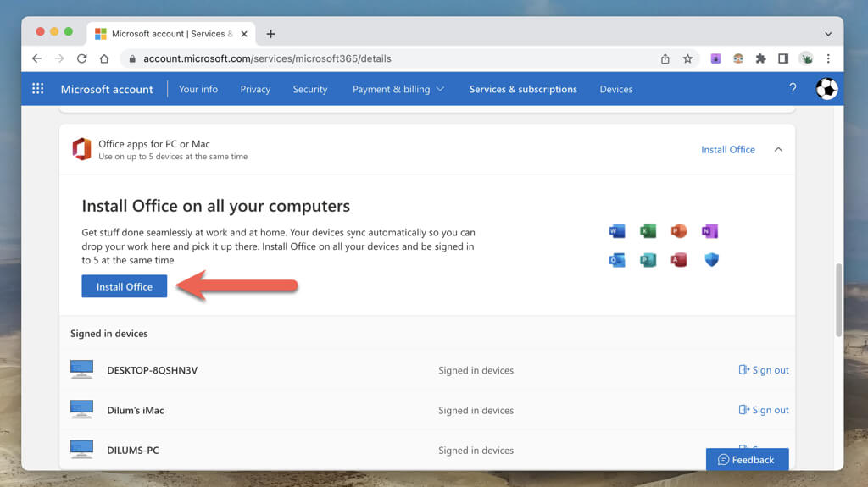This screenshot has width=868, height=487.
Task: Bookmark this page with the star
Action: click(687, 58)
